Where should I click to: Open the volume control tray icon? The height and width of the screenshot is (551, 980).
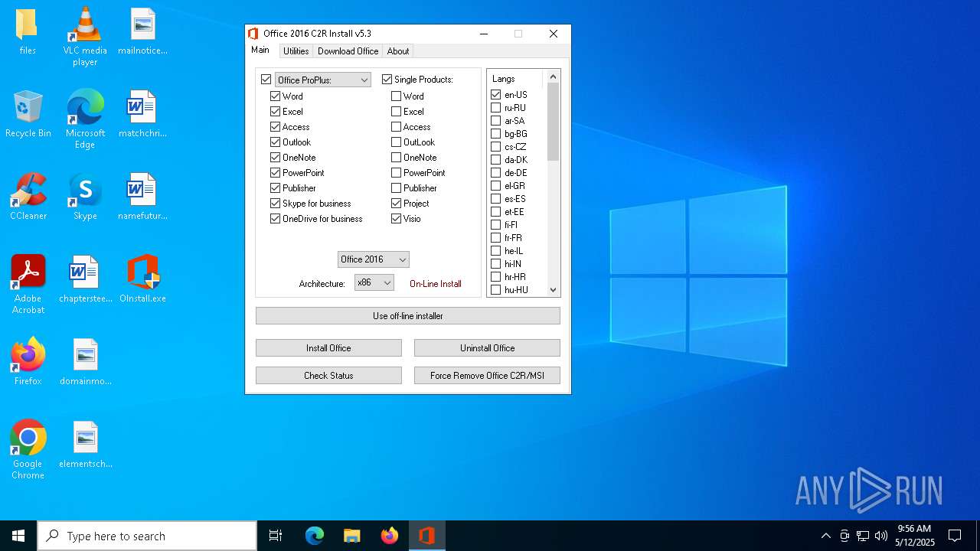pyautogui.click(x=881, y=536)
